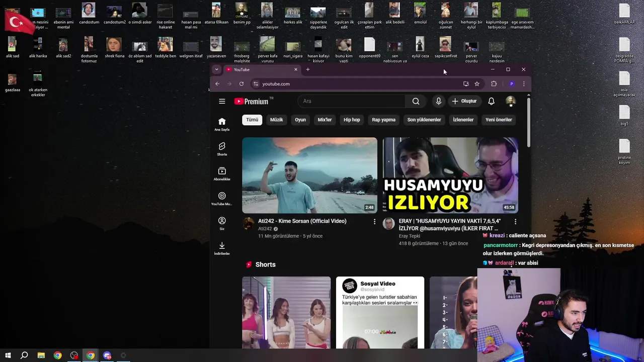
Task: Open Discord from the taskbar
Action: pyautogui.click(x=107, y=355)
